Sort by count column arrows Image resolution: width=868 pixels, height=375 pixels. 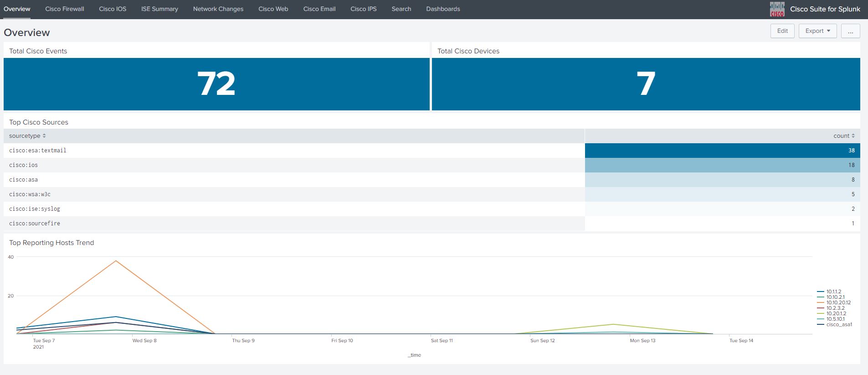pyautogui.click(x=853, y=136)
